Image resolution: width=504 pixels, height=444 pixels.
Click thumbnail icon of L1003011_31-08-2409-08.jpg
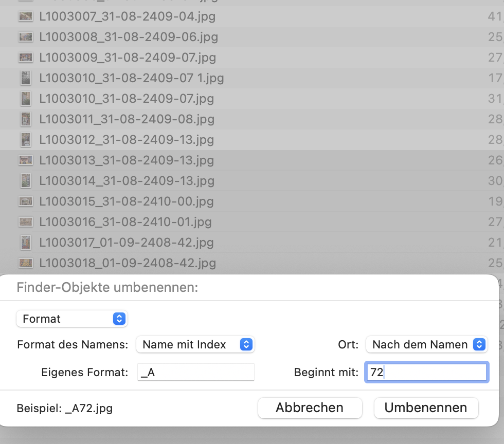pyautogui.click(x=25, y=119)
